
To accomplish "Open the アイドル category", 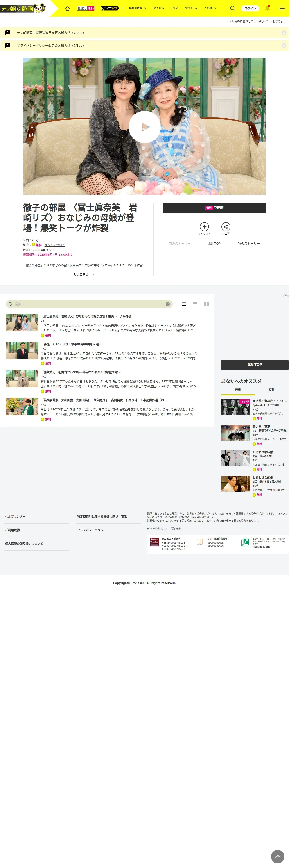I will [x=158, y=8].
